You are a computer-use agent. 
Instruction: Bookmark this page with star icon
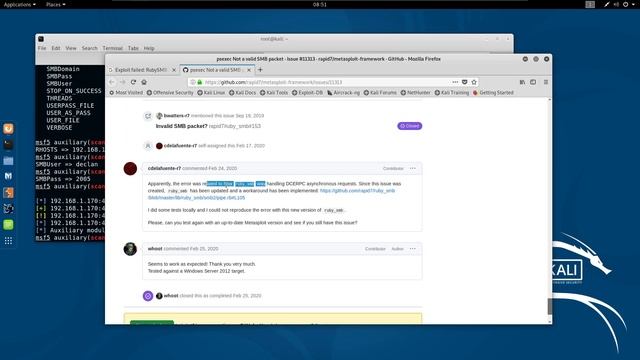(x=474, y=82)
